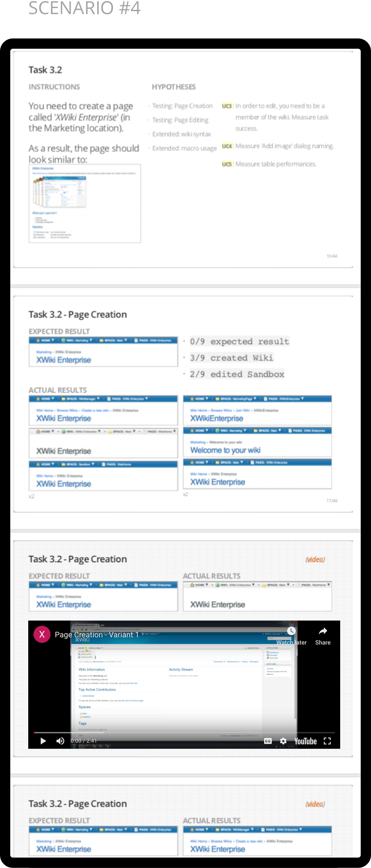371x868 pixels.
Task: Click the '0/9 expected result' line
Action: click(240, 341)
